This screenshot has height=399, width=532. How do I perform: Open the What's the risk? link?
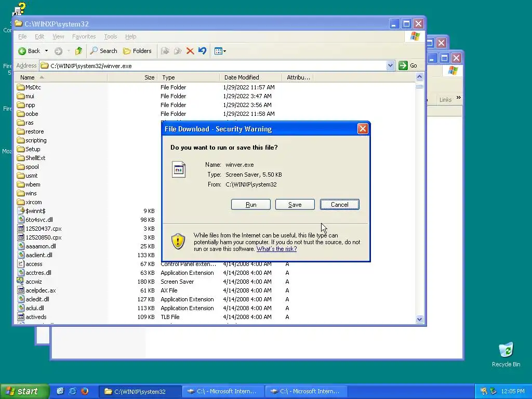coord(276,249)
